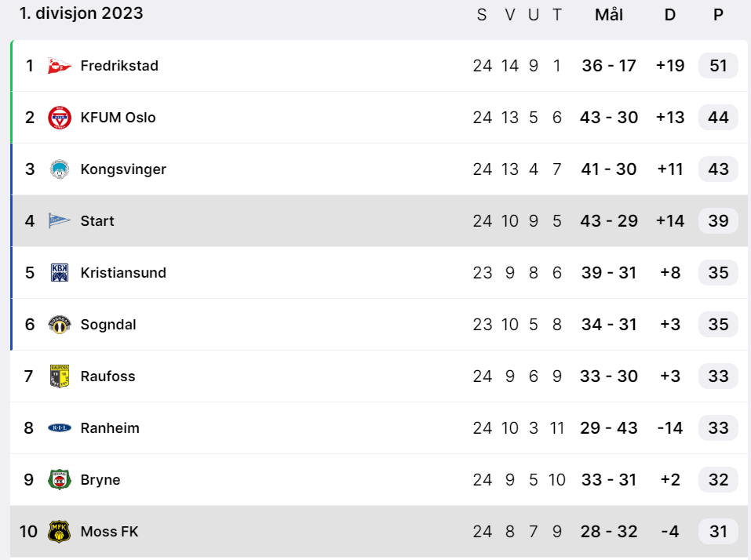Open the Kristiansund team page link
The width and height of the screenshot is (751, 560).
pos(123,273)
